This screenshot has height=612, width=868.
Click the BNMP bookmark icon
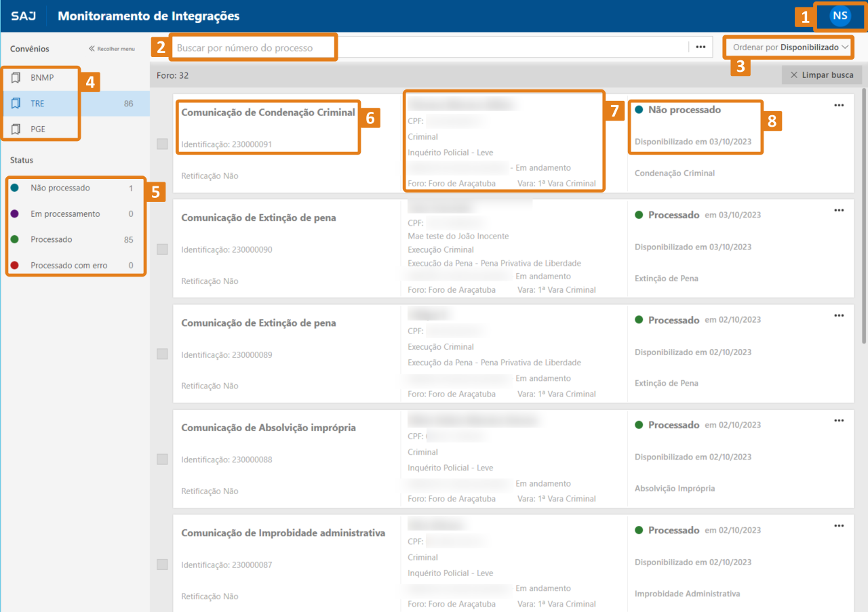point(16,77)
